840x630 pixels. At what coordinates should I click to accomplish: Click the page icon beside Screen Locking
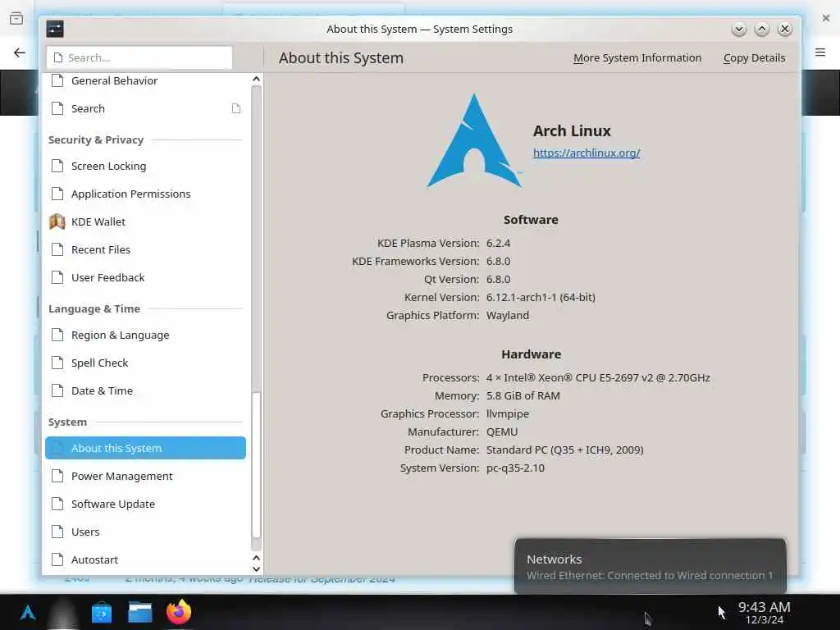click(x=57, y=166)
